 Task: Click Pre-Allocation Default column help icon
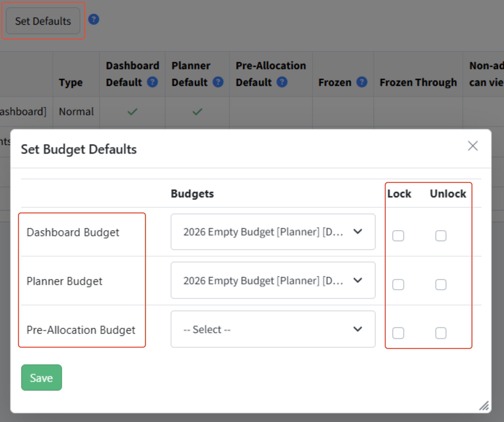(282, 82)
